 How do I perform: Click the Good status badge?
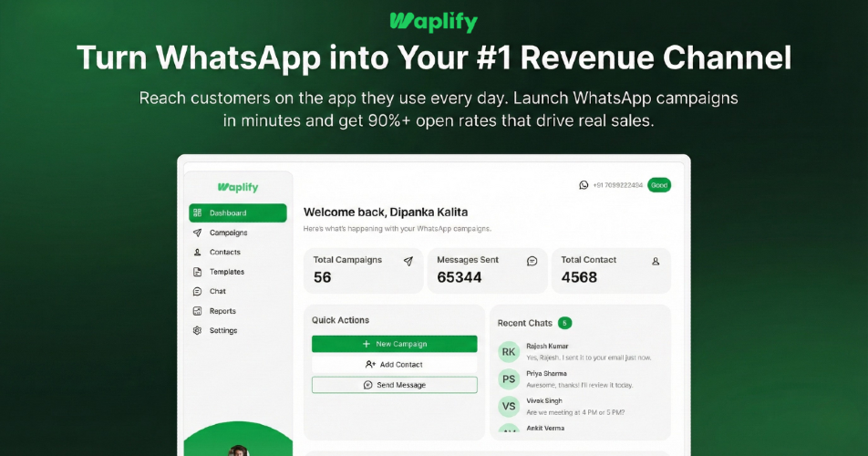point(658,185)
